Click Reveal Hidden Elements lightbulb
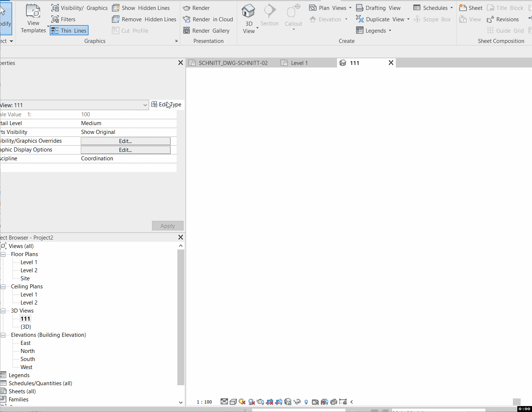The height and width of the screenshot is (412, 532). 306,402
